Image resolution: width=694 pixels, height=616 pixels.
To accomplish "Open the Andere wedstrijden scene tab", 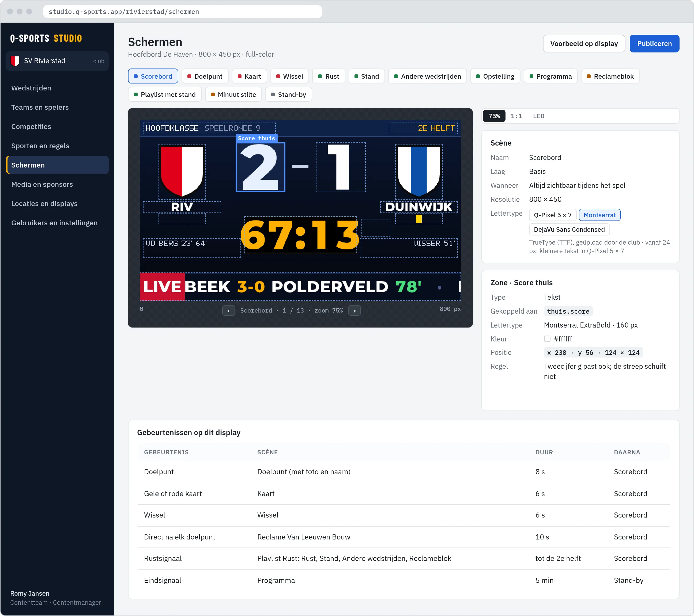I will point(427,76).
